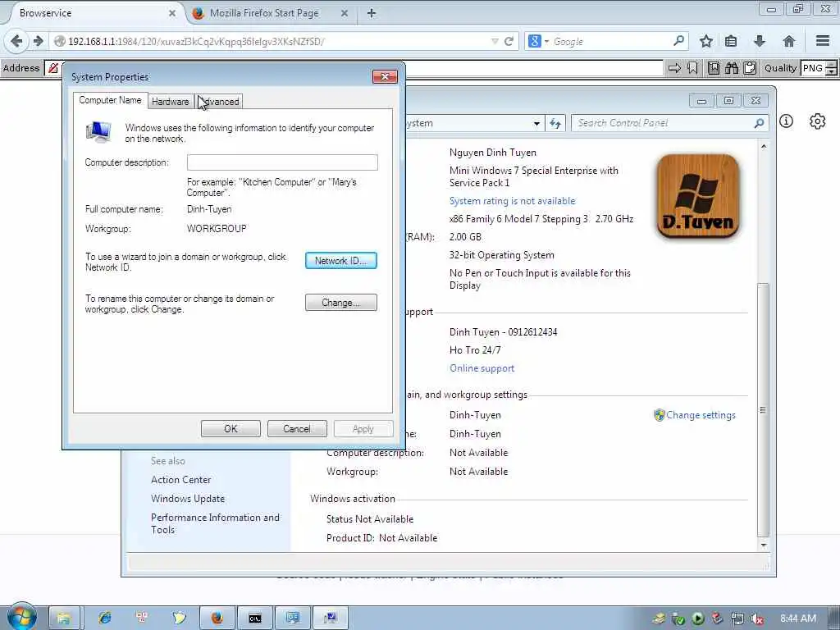This screenshot has height=630, width=840.
Task: Click the Network ID button
Action: (x=341, y=260)
